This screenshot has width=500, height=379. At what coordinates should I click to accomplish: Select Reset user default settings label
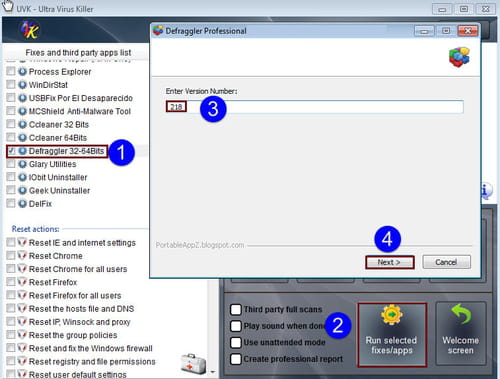point(77,374)
